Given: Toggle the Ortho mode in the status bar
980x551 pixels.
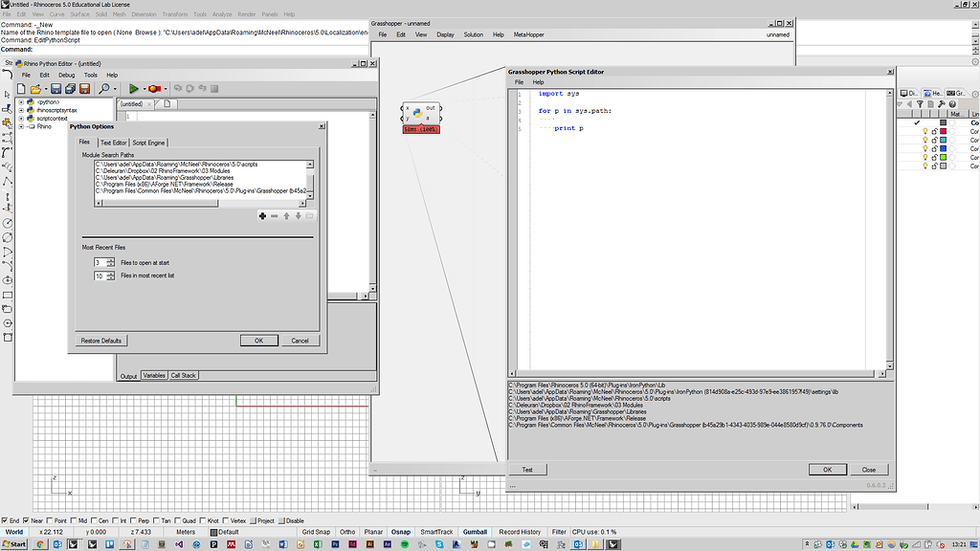Looking at the screenshot, I should coord(347,532).
